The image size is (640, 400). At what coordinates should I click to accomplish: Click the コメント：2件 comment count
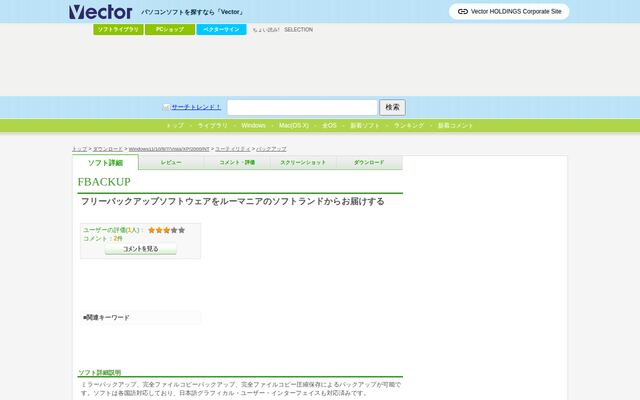point(103,238)
